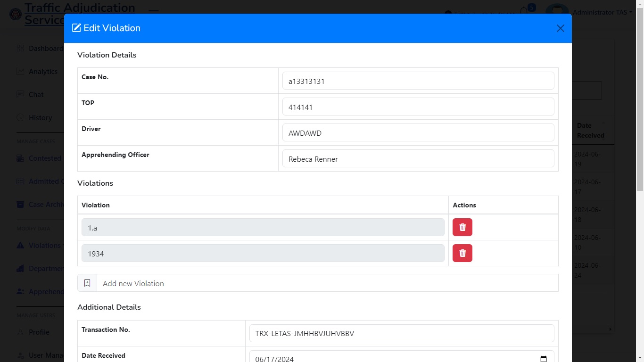The image size is (644, 362).
Task: Open the Date Received calendar picker
Action: tap(543, 359)
